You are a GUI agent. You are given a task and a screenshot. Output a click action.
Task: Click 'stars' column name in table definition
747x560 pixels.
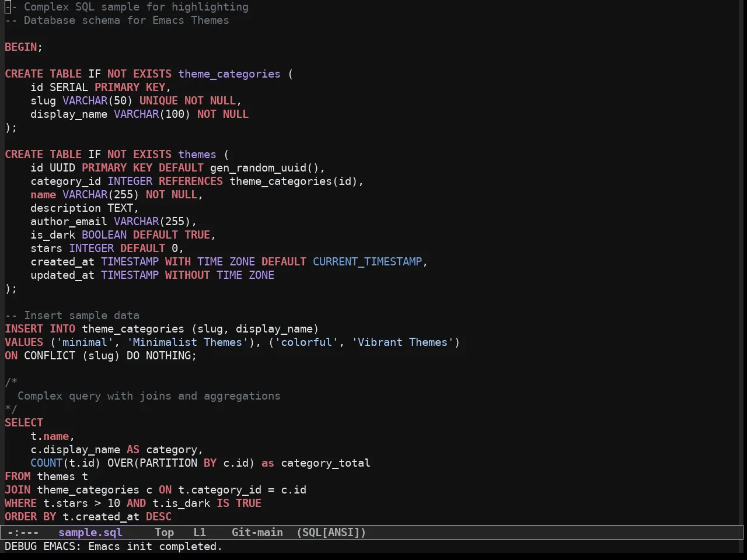[x=47, y=249]
